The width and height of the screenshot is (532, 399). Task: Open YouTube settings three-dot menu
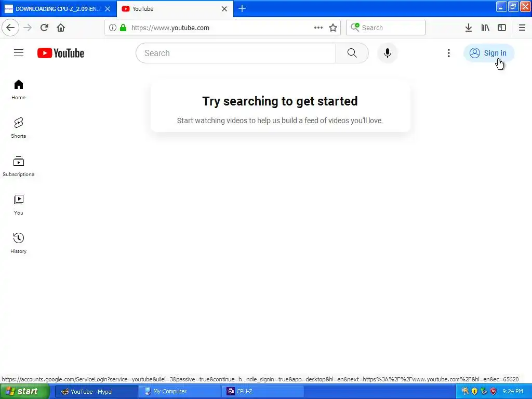pos(448,53)
